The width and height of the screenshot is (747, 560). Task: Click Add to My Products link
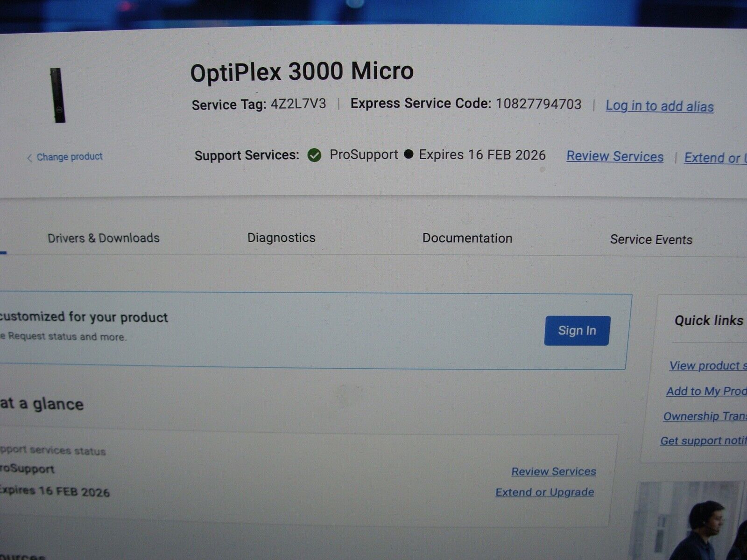coord(706,391)
